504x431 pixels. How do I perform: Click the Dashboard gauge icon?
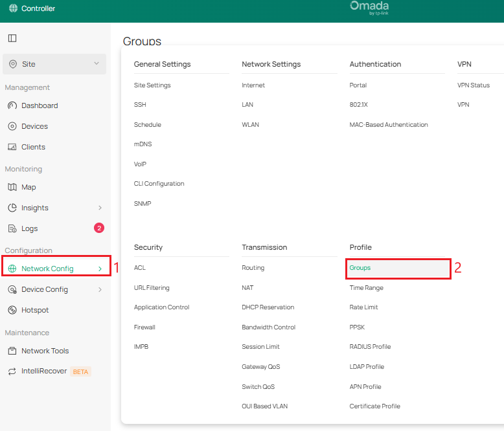pos(12,105)
